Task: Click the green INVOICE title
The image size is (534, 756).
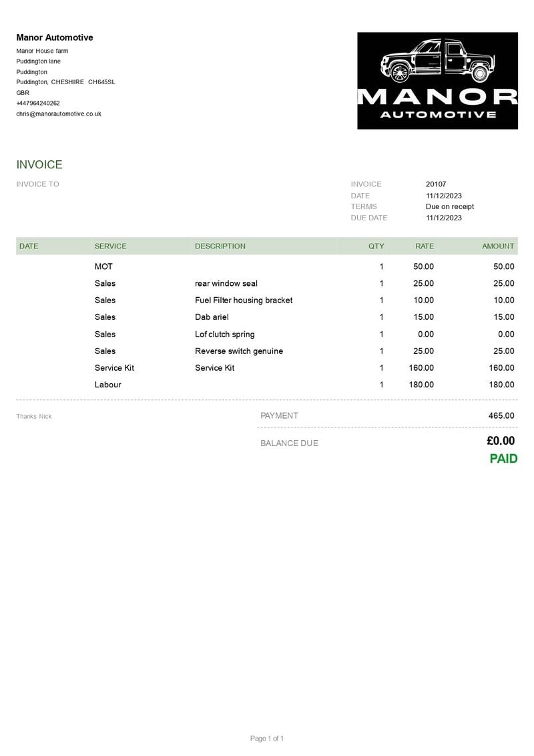Action: [39, 165]
